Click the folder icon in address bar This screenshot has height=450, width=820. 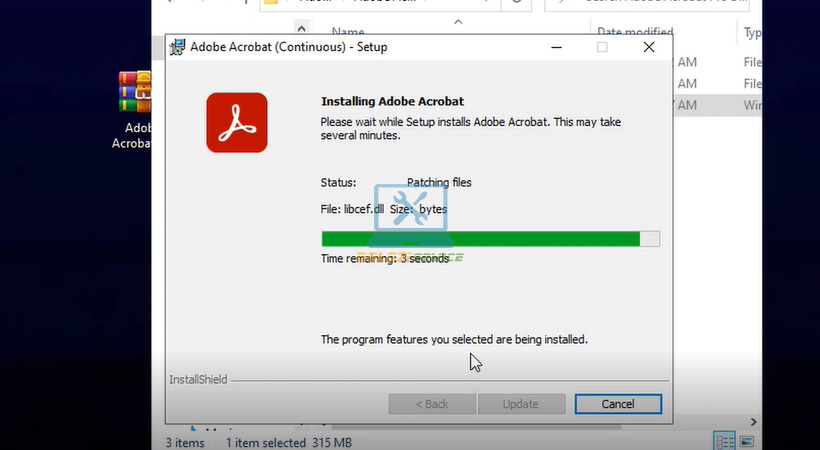click(270, 3)
